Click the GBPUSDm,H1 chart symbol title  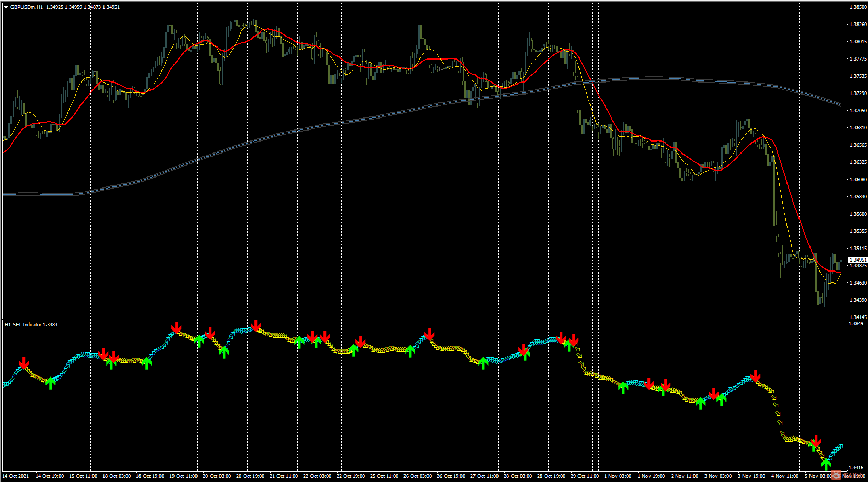click(x=27, y=7)
